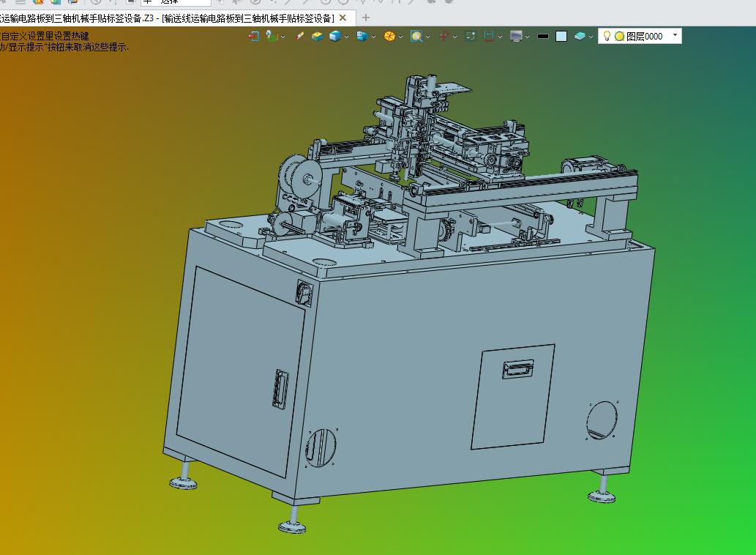The image size is (756, 555).
Task: Expand the blue cube display mode dropdown
Action: tap(346, 37)
